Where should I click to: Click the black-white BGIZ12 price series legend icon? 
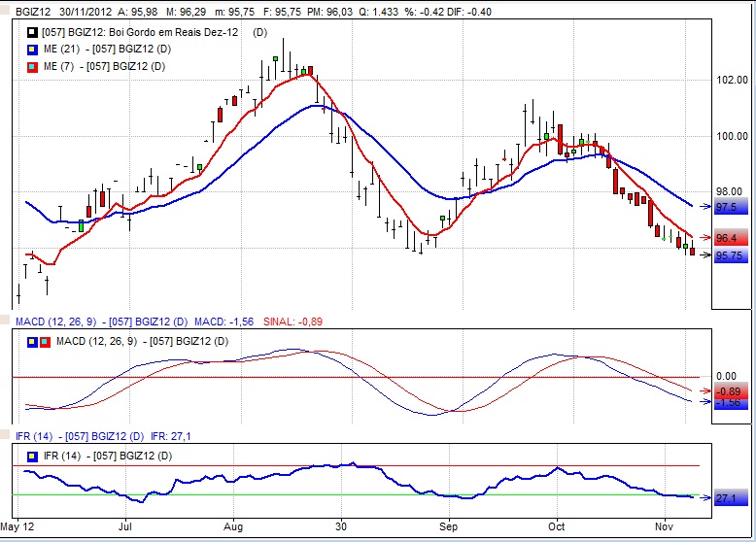tap(32, 32)
